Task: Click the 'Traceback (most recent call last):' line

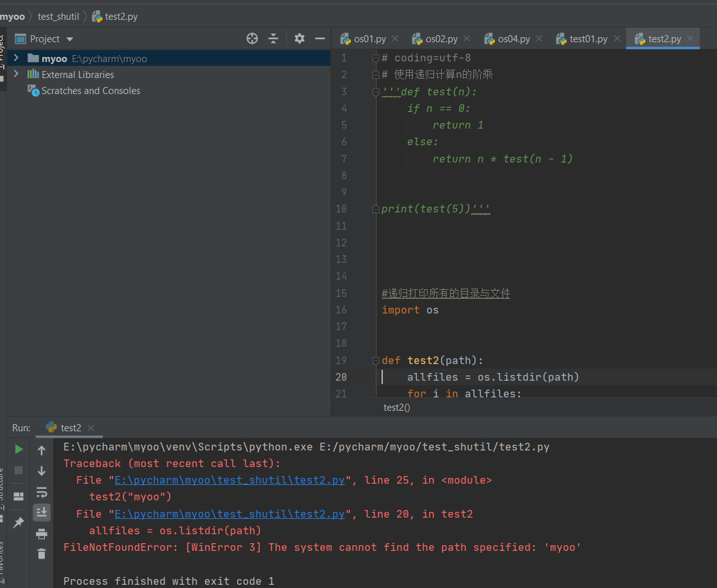Action: click(172, 463)
